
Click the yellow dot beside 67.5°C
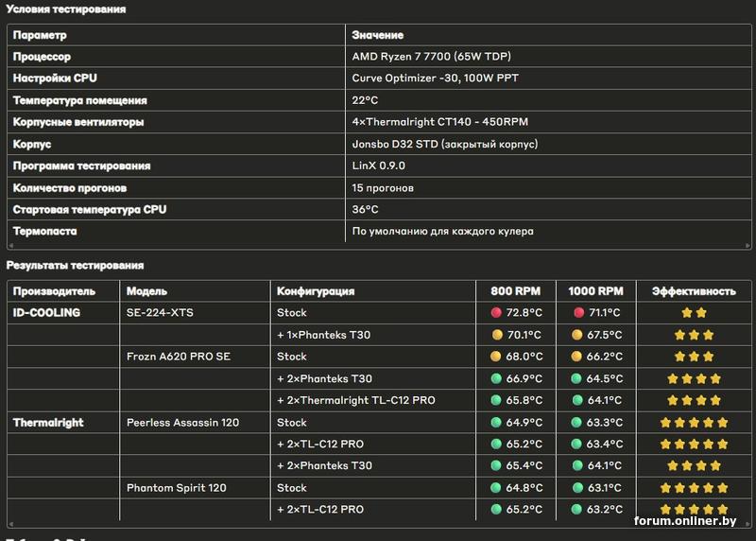pyautogui.click(x=576, y=335)
